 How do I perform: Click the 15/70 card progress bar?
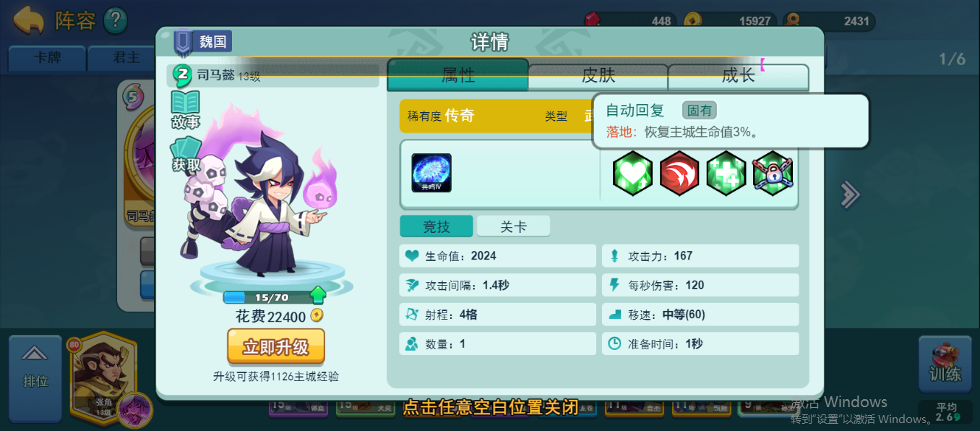267,297
